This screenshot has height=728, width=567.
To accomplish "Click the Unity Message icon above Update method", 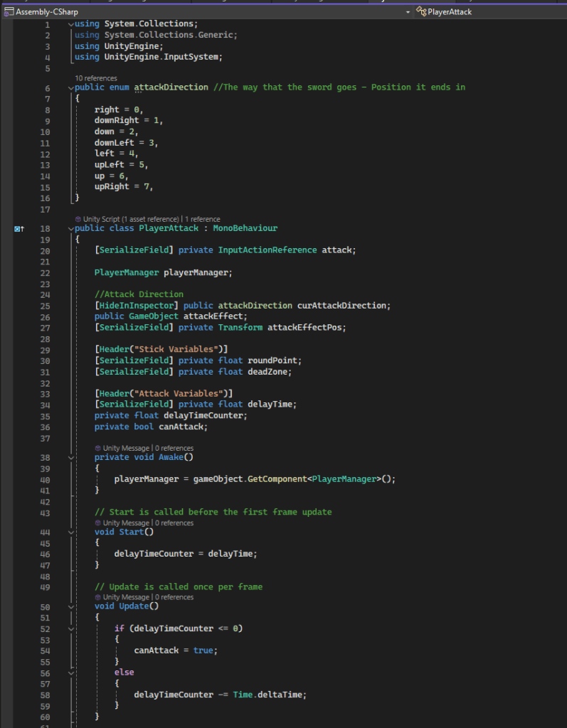I will point(97,597).
